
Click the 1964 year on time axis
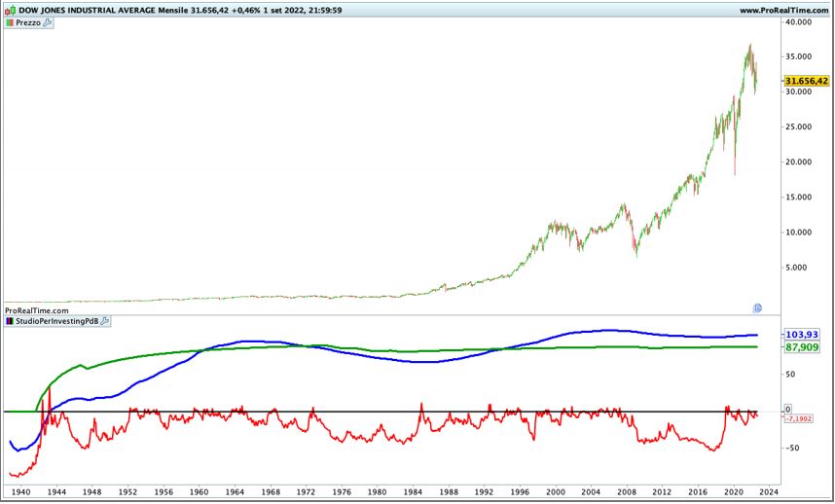pyautogui.click(x=235, y=492)
